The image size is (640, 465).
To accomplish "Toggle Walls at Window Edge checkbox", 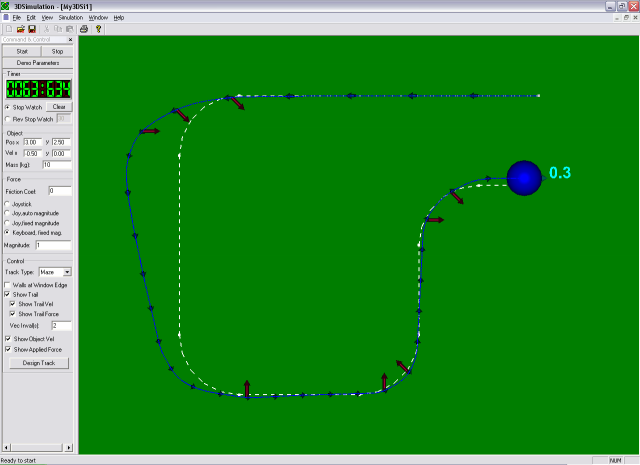I will pos(7,285).
